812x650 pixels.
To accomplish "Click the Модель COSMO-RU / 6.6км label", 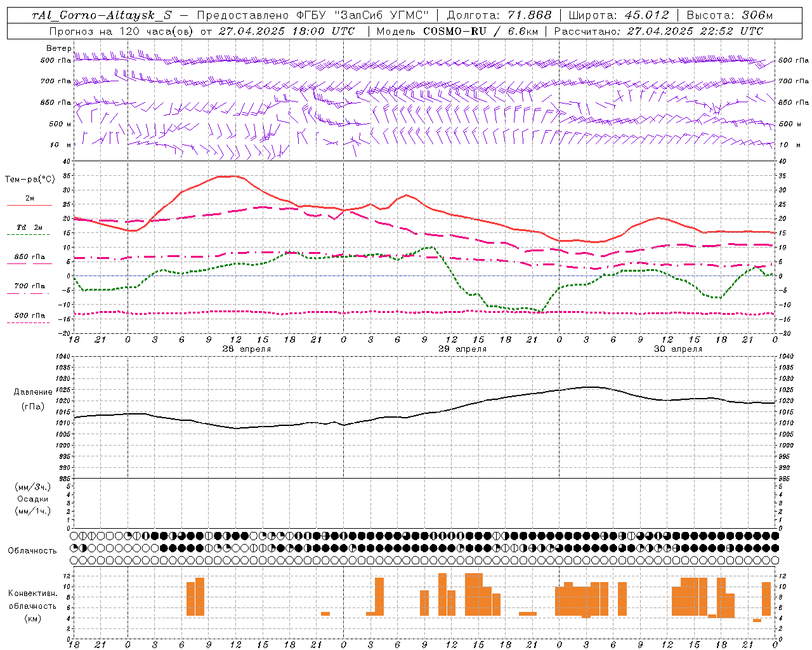I will tap(457, 31).
